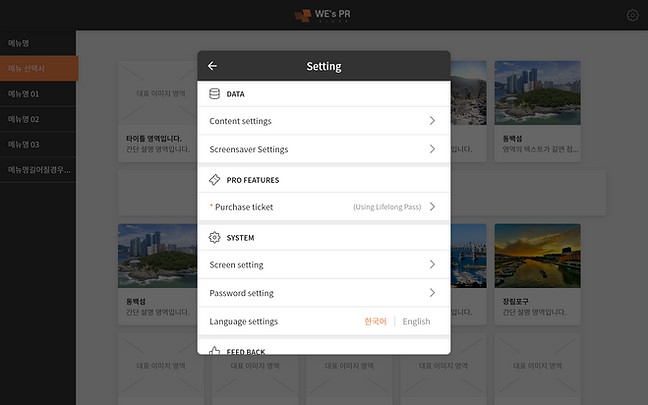Click the FEED BACK thumbs-up icon
Screen dimensions: 648x405
pos(214,350)
